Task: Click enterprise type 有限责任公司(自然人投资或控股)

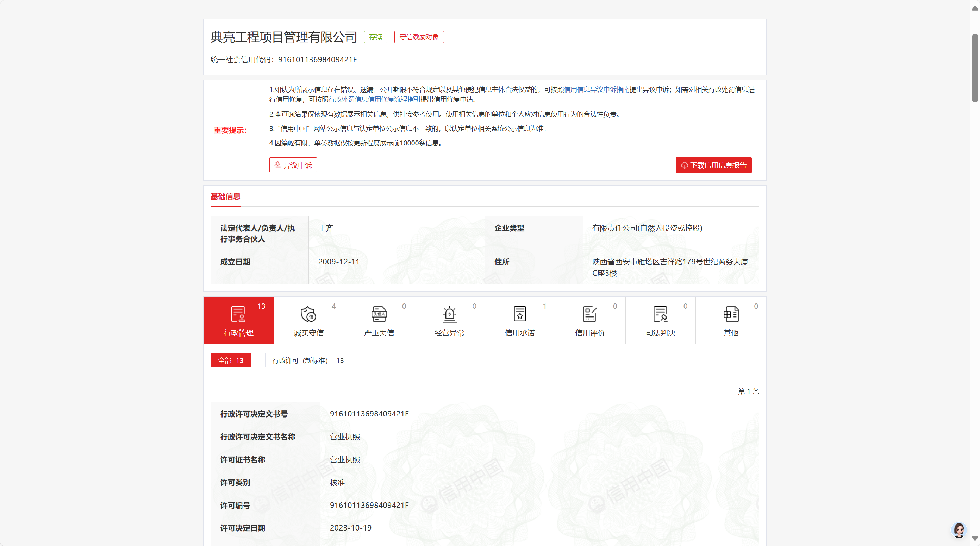Action: (x=647, y=228)
